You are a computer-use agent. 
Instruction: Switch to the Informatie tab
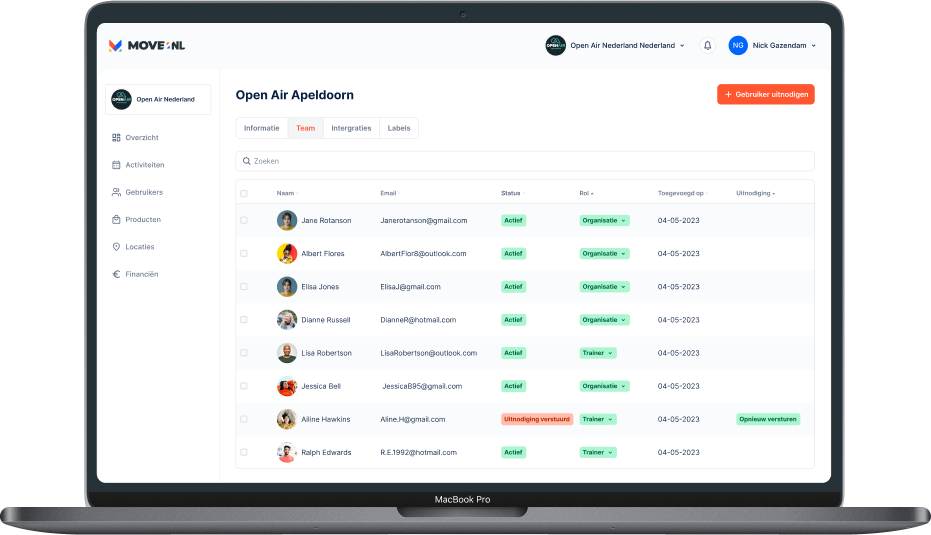[261, 128]
